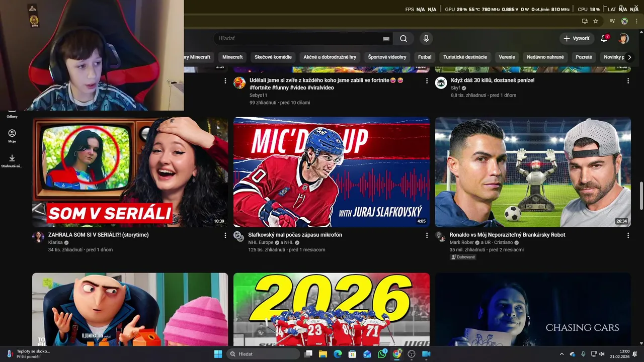The height and width of the screenshot is (362, 644).
Task: Open NHL Europe channel avatar
Action: pos(239,237)
